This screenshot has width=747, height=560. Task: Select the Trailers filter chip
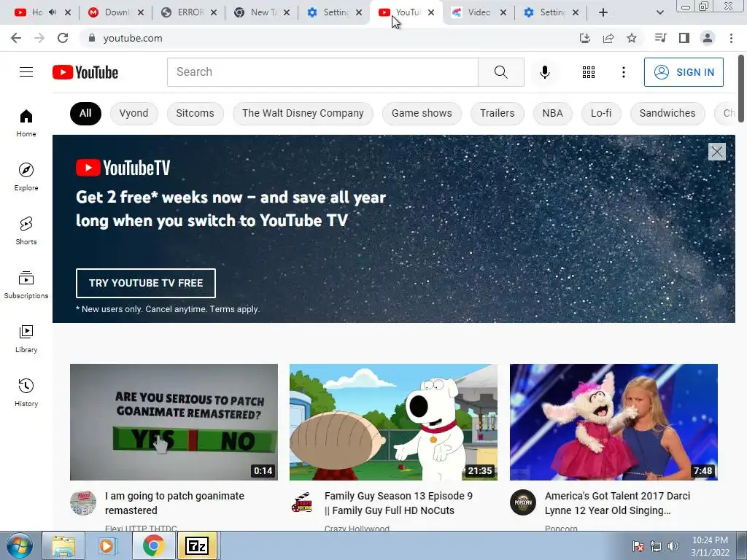tap(497, 113)
